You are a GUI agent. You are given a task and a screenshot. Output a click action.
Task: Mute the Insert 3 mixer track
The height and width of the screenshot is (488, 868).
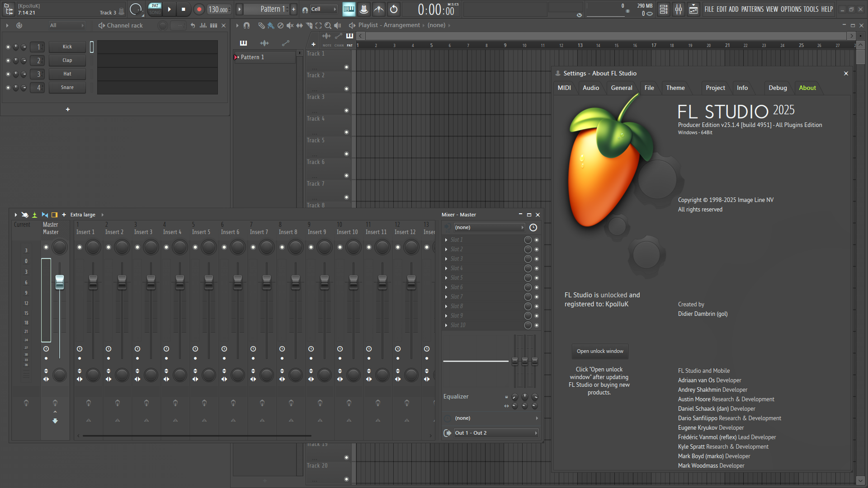click(x=137, y=247)
